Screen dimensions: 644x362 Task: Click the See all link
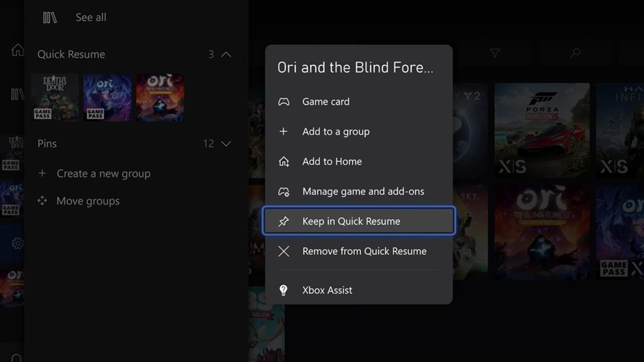(91, 17)
